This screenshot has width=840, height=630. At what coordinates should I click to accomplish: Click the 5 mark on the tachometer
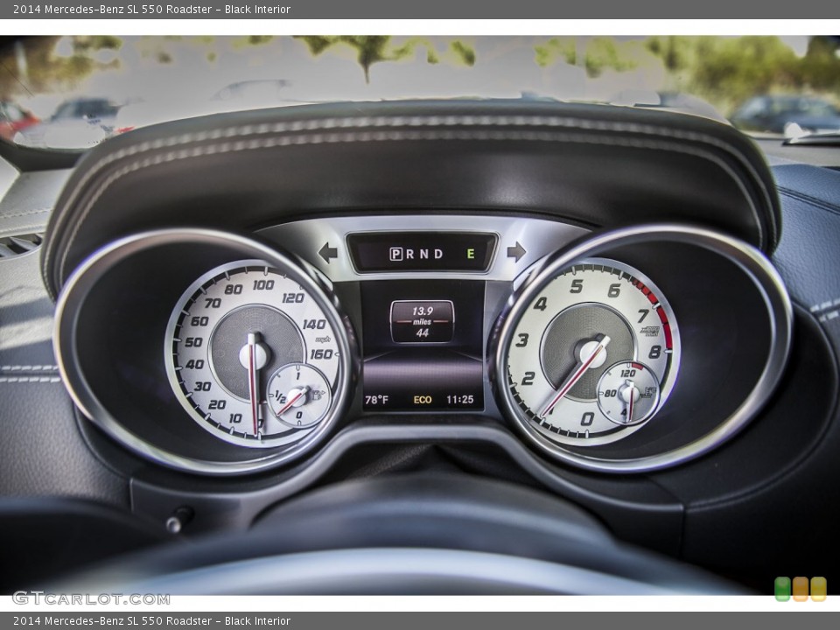pos(576,286)
